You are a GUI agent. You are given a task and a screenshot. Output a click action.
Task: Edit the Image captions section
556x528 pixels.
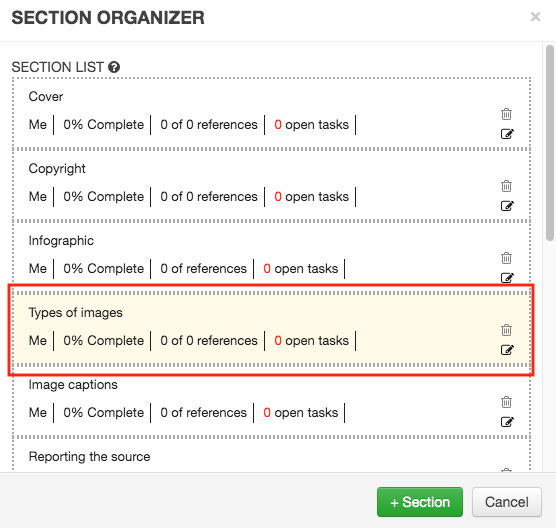click(507, 422)
